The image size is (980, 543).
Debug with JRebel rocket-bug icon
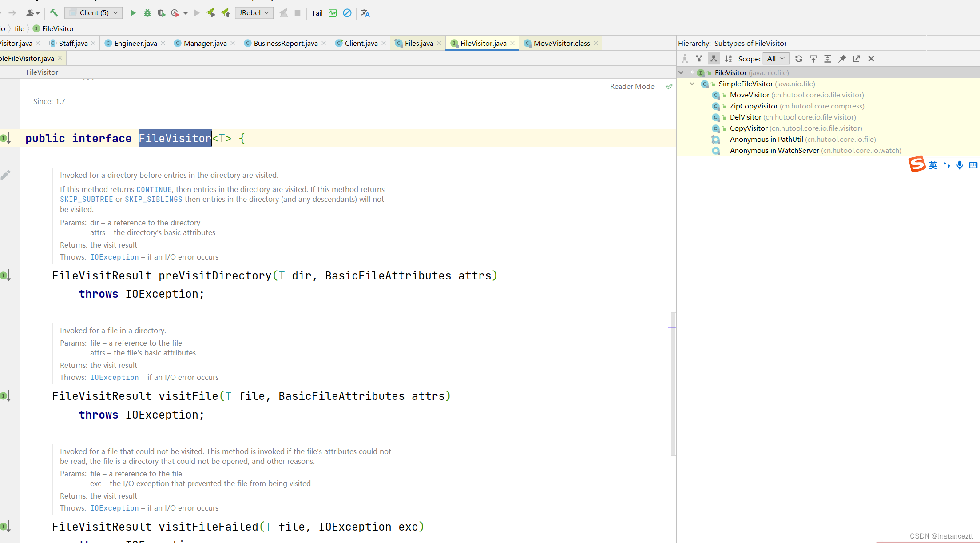226,13
